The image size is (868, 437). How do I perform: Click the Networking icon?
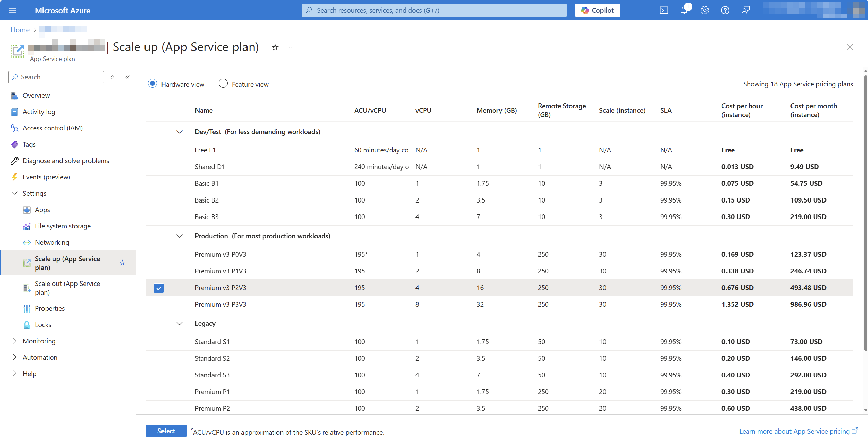27,243
